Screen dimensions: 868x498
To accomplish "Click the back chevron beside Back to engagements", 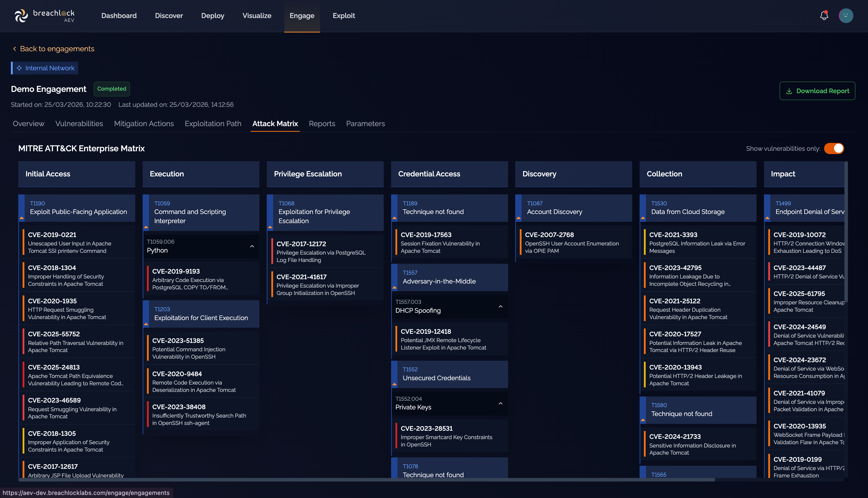I will click(14, 49).
